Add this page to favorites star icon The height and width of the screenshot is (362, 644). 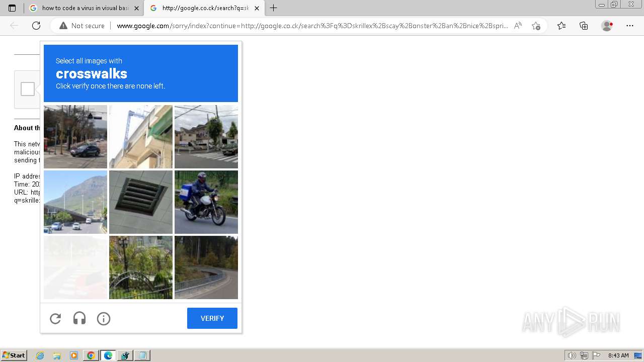(536, 26)
